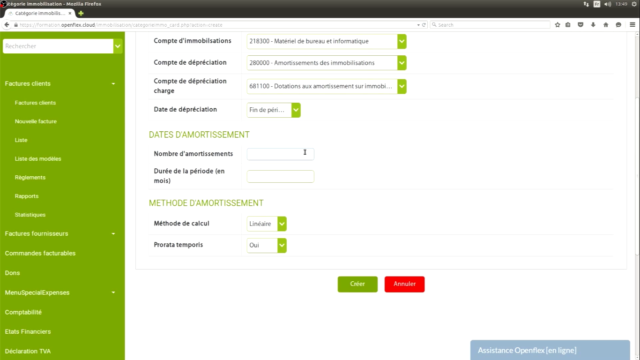Click the red Annuler button
This screenshot has width=640, height=360.
[404, 284]
